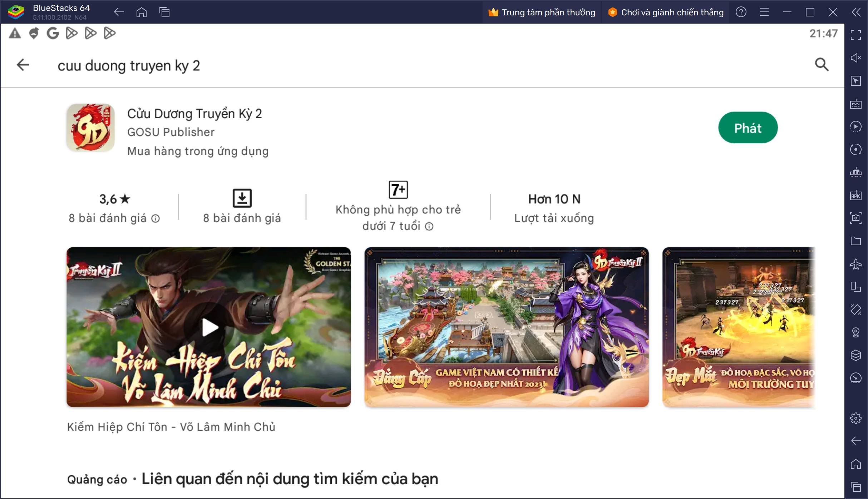Viewport: 868px width, 499px height.
Task: Click the Play Store search magnifier icon
Action: [x=822, y=65]
